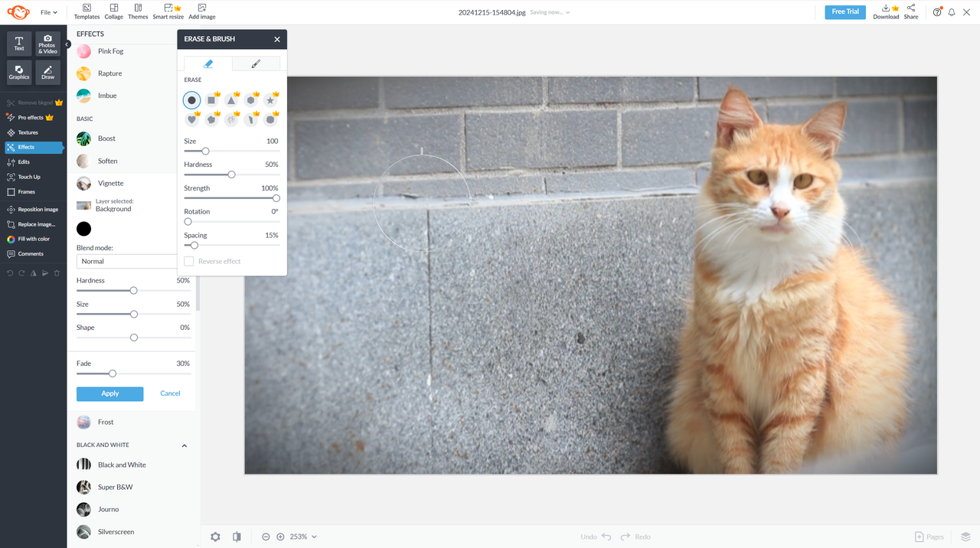Viewport: 980px width, 548px height.
Task: Open Fill with color
Action: pyautogui.click(x=29, y=239)
